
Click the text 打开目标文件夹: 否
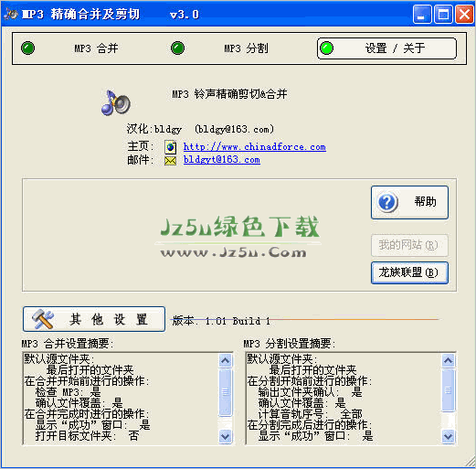click(87, 436)
